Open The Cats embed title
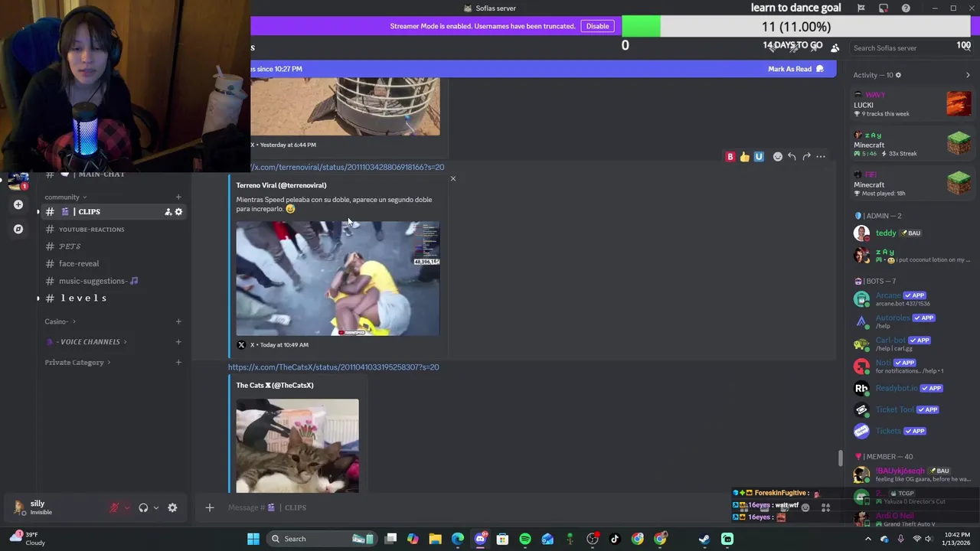The width and height of the screenshot is (980, 551). (275, 386)
